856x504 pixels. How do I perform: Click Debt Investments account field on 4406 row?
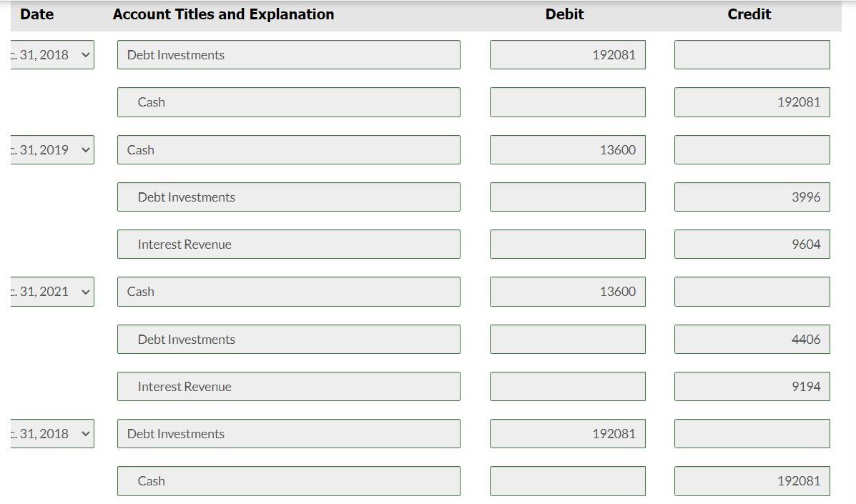coord(288,340)
